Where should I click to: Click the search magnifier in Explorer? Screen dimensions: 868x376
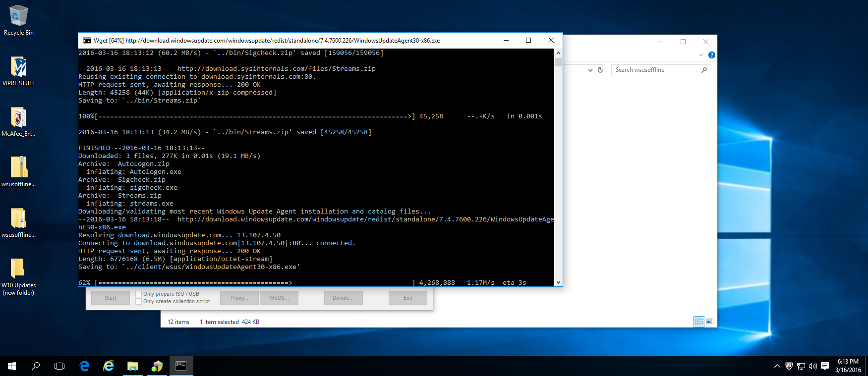704,70
